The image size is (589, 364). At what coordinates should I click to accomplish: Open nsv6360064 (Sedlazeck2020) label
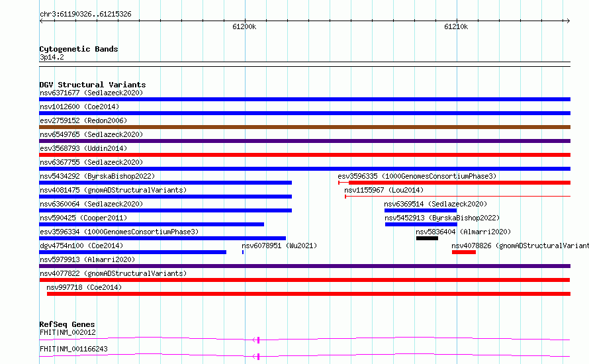91,204
